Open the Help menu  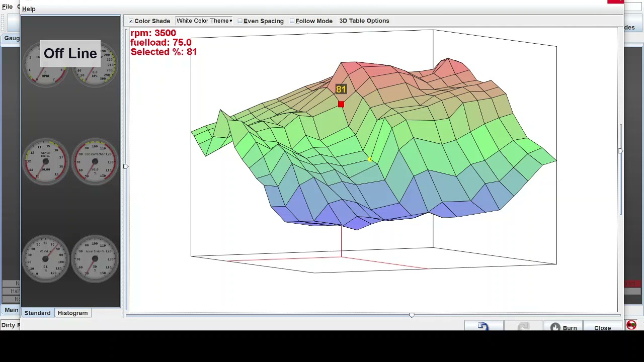29,9
